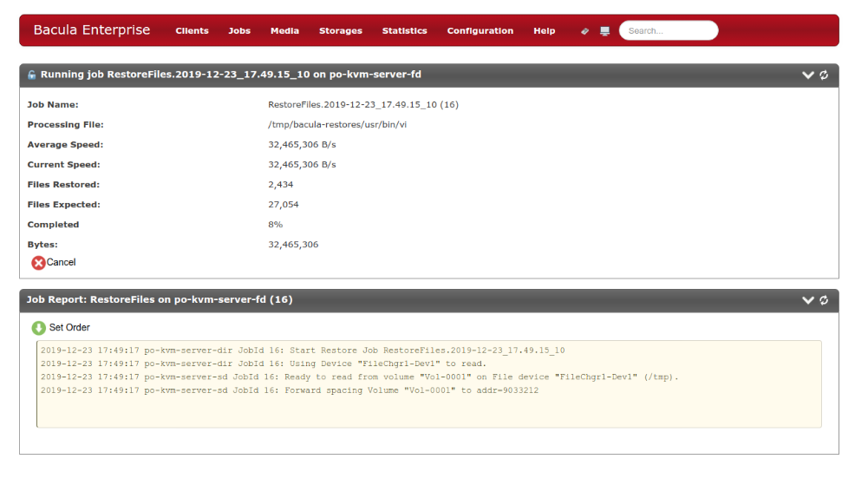Click Files Expected value 27,054

284,204
